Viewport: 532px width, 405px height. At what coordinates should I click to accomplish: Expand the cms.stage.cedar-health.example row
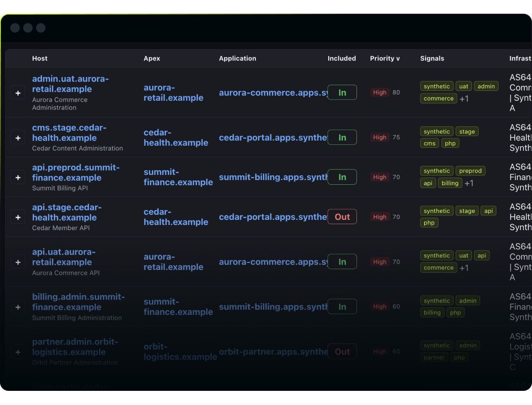[x=18, y=138]
